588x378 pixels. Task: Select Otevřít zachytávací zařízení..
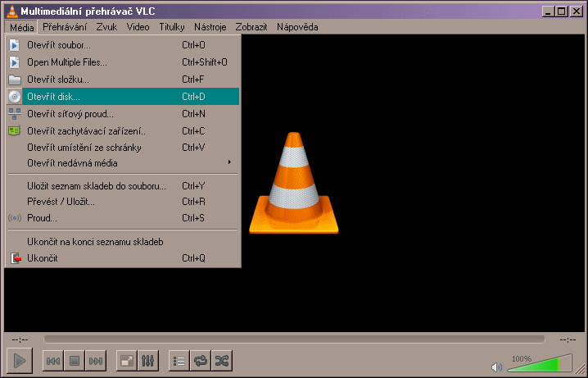click(123, 131)
